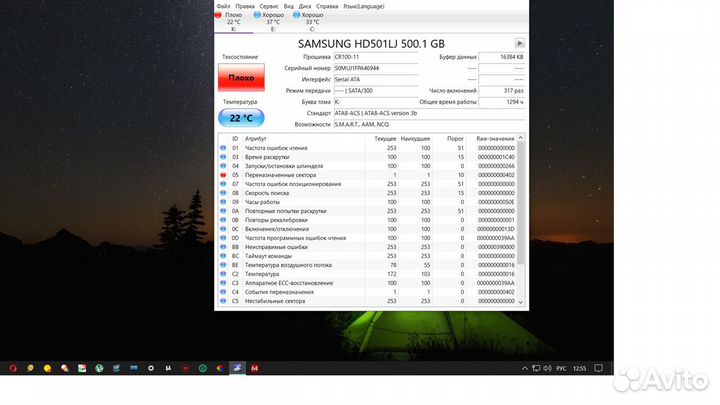Click the red Плохо health status button
The width and height of the screenshot is (720, 405).
tap(241, 78)
